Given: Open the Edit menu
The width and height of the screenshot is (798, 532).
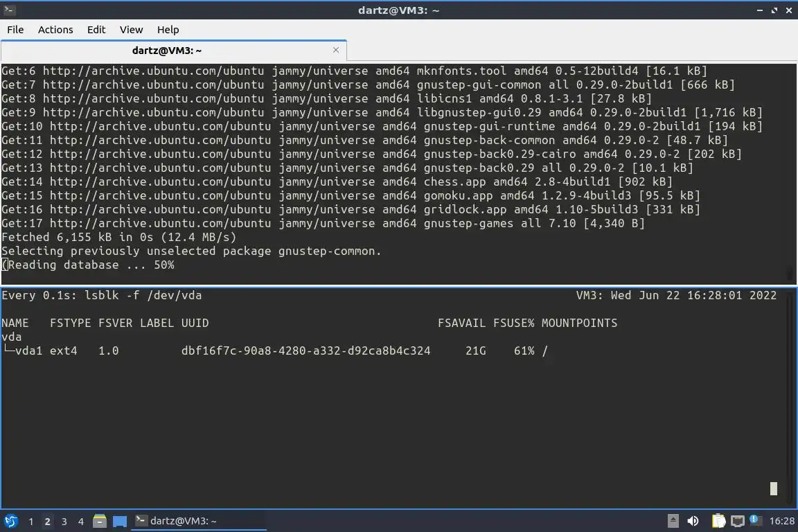Looking at the screenshot, I should click(96, 30).
